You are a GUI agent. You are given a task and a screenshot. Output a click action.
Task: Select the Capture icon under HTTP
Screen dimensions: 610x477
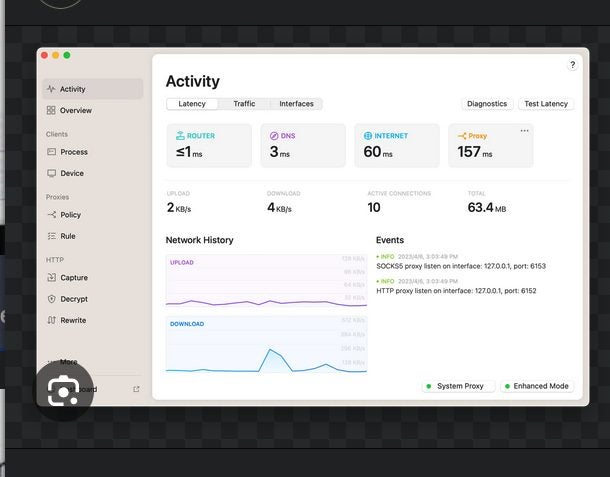[51, 278]
